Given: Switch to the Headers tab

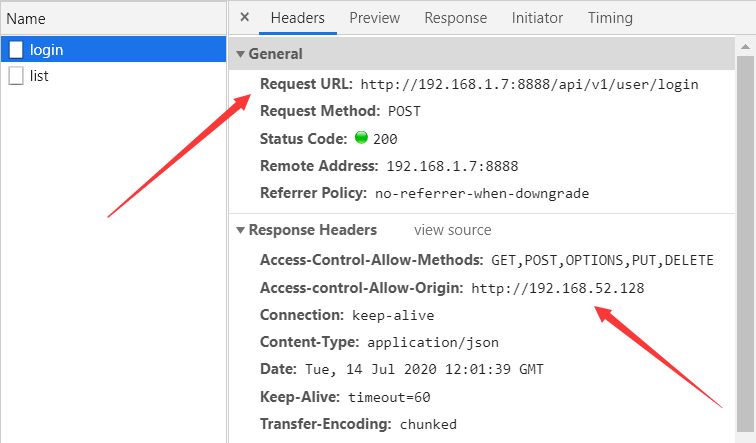Looking at the screenshot, I should 298,18.
